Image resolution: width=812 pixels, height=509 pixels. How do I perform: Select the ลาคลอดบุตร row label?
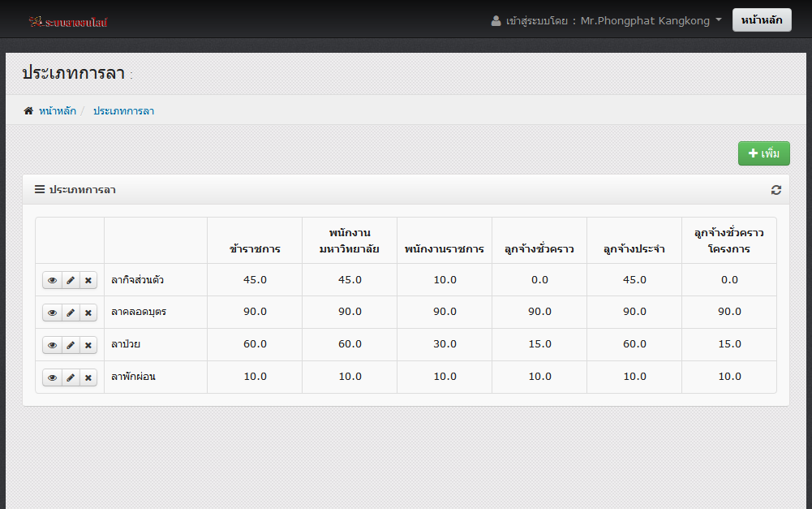click(139, 312)
